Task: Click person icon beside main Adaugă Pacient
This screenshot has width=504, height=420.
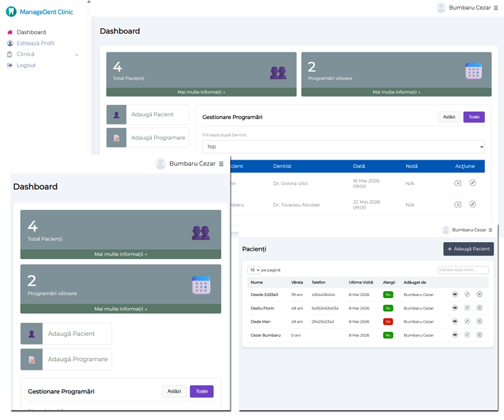Action: click(116, 114)
